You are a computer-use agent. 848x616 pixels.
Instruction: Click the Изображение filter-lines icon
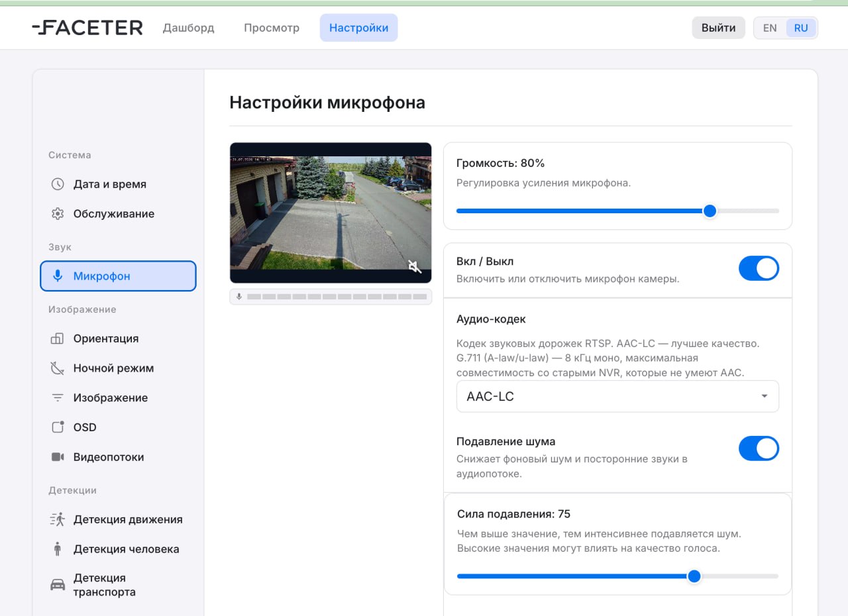58,398
